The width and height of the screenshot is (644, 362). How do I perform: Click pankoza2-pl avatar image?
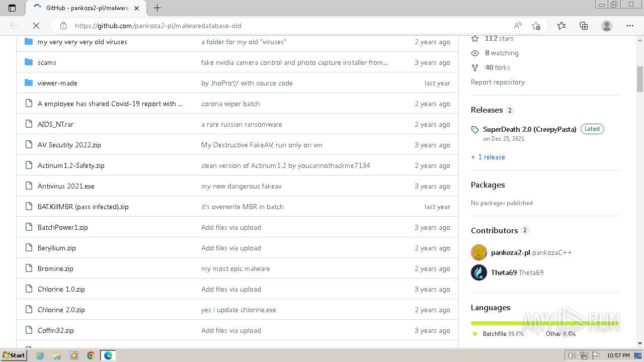(479, 252)
